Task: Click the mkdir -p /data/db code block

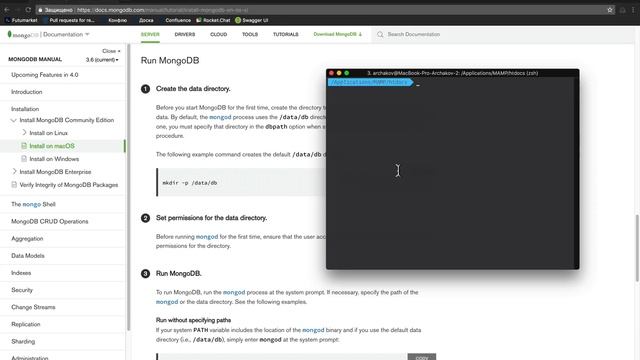Action: point(241,182)
